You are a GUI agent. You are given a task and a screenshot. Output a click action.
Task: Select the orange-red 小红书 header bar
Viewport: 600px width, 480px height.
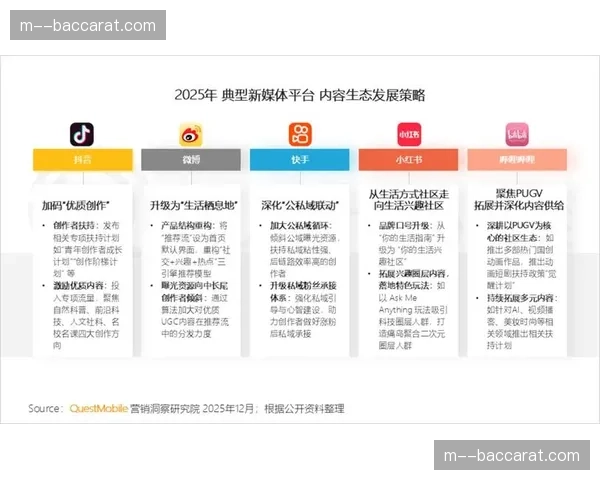coord(408,160)
